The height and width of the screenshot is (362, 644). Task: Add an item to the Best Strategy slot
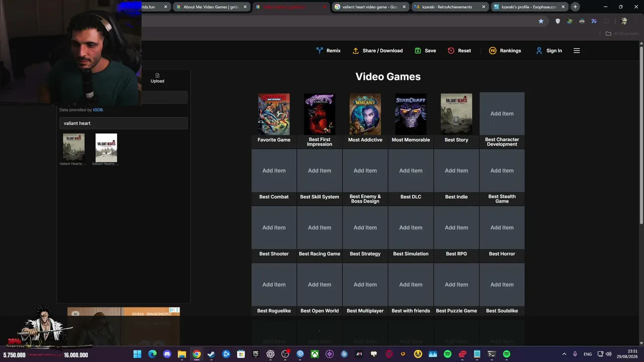click(365, 227)
